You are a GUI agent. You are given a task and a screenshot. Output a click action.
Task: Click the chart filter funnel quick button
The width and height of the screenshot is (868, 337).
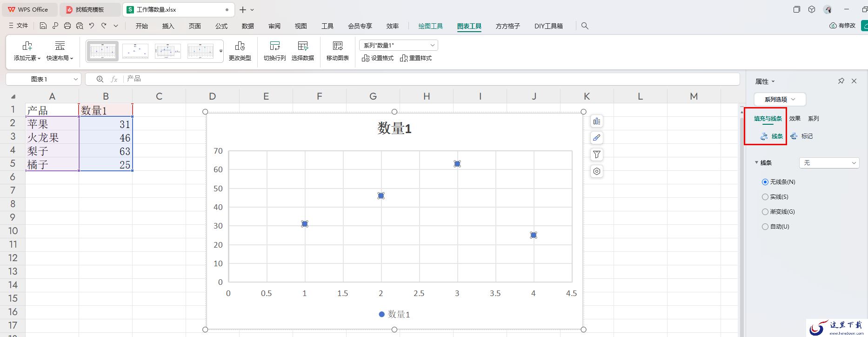click(x=597, y=155)
